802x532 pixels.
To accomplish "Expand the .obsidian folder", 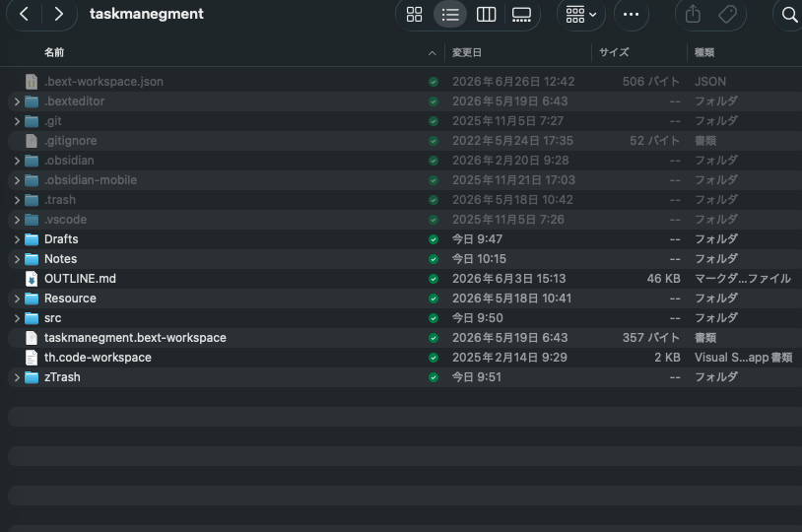I will [17, 161].
